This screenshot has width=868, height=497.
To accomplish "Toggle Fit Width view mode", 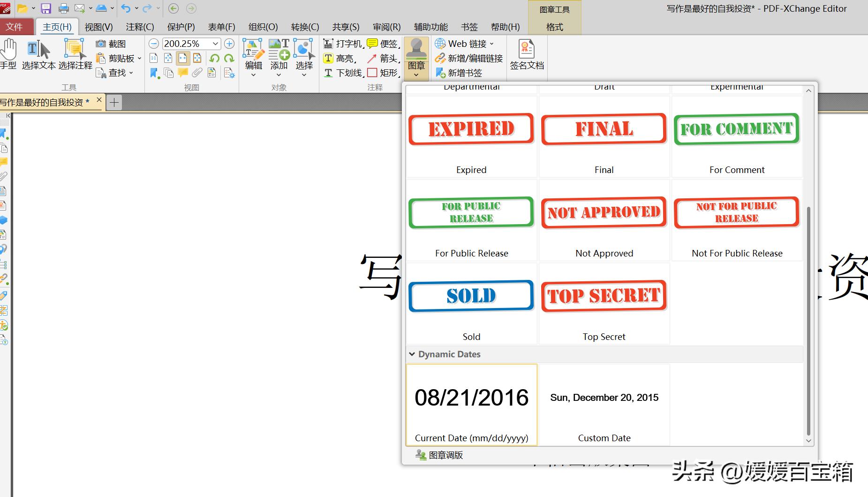I will pyautogui.click(x=183, y=59).
